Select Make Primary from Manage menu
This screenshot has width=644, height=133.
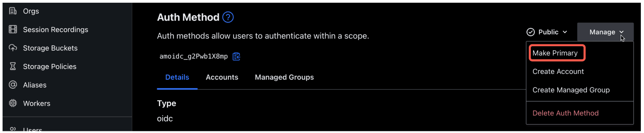pos(555,53)
